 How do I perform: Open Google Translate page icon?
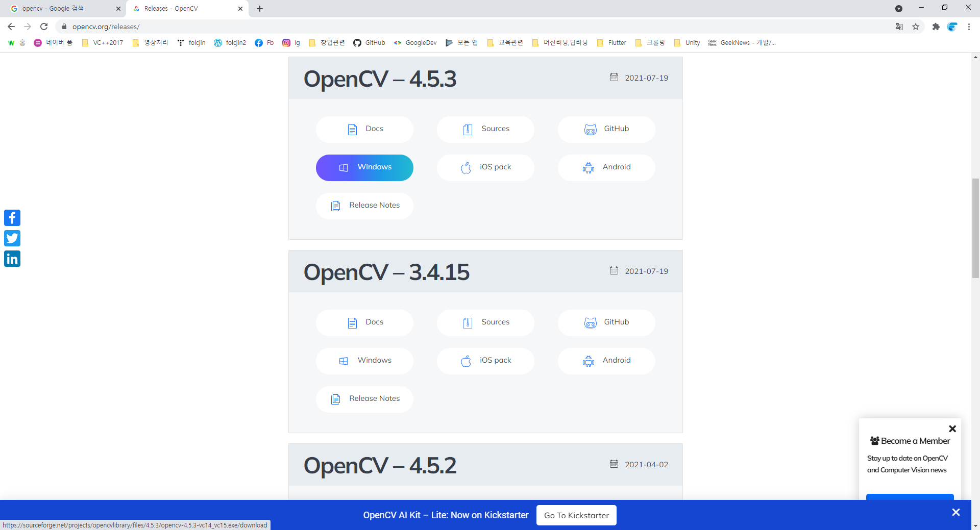tap(899, 27)
